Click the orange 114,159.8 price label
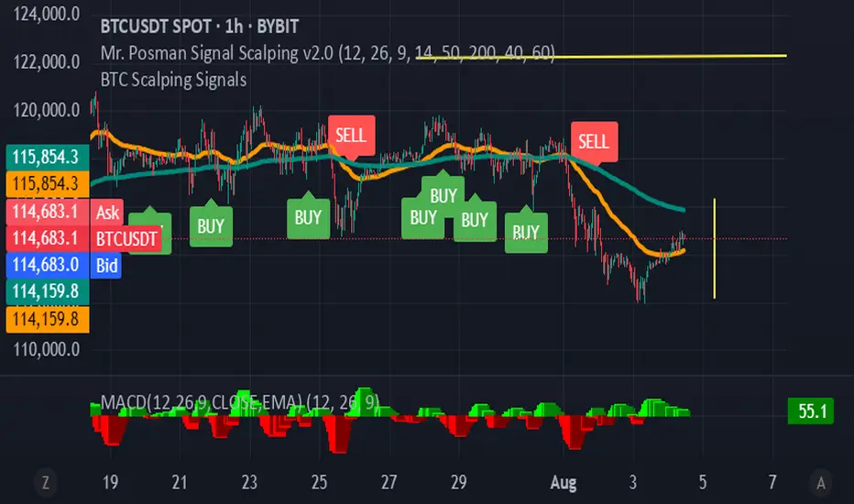 click(48, 319)
